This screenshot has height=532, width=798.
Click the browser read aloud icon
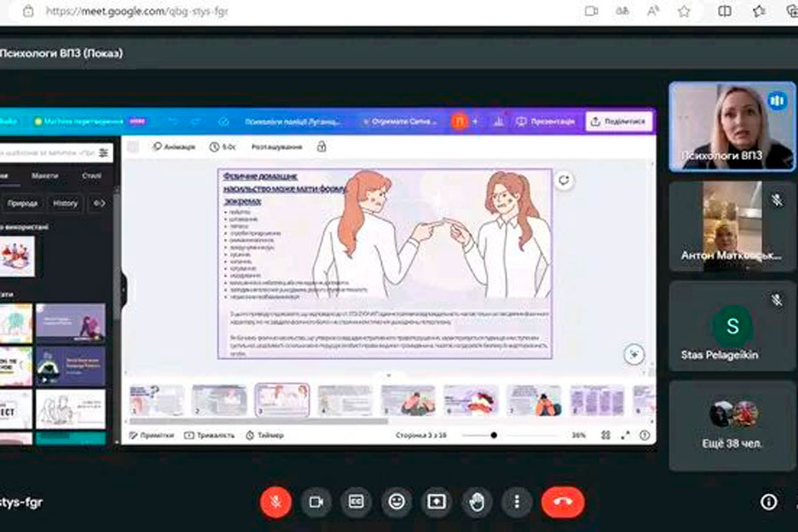[x=653, y=12]
